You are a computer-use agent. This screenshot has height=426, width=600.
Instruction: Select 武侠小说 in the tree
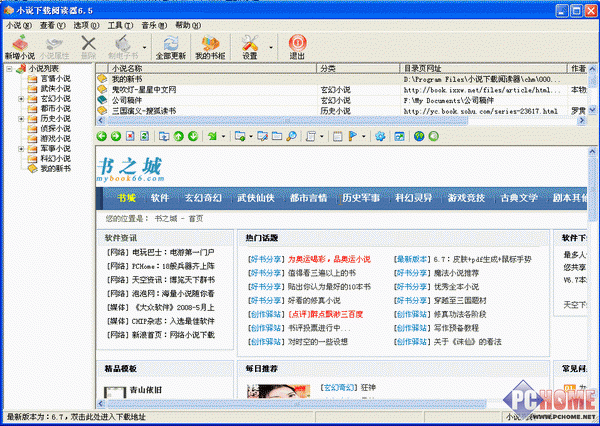55,89
